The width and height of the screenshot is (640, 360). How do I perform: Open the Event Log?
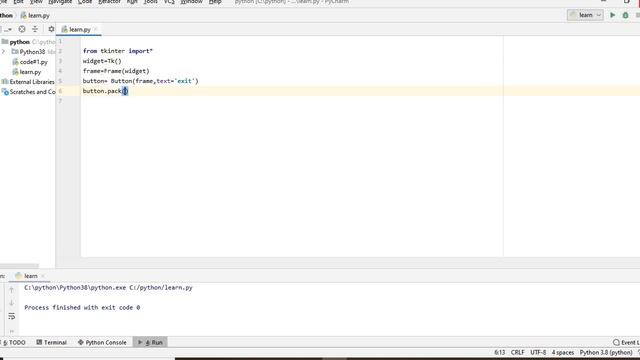point(626,342)
